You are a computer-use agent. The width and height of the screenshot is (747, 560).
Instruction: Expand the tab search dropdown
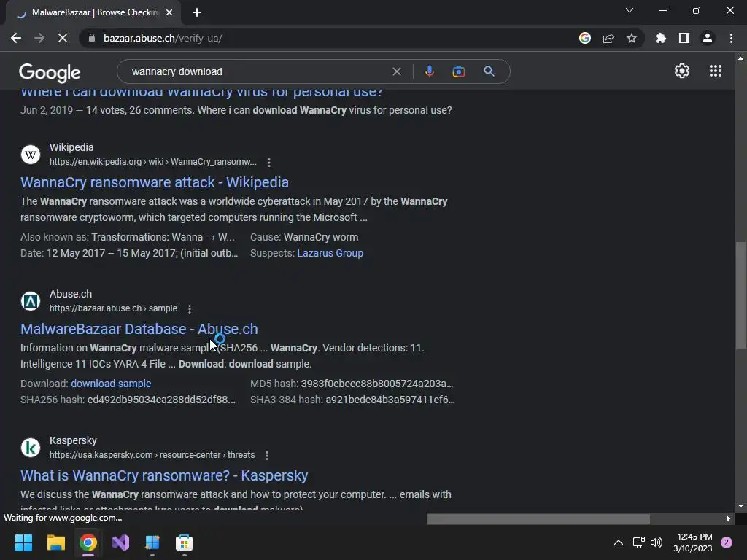[630, 10]
